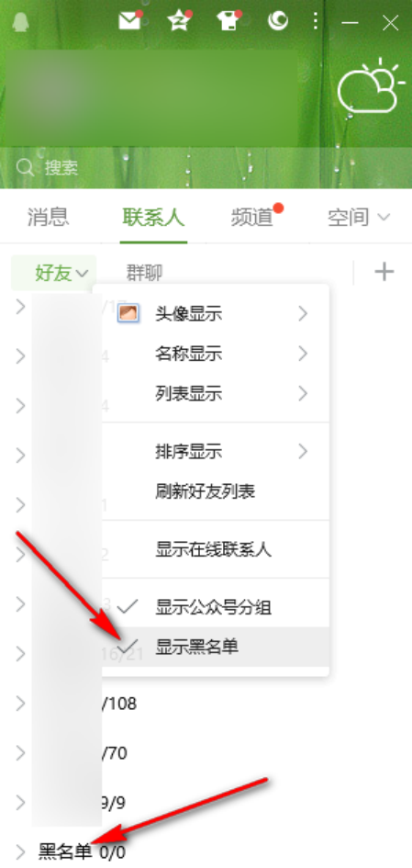Open the three-dot more options menu
The image size is (412, 868).
pos(316,22)
